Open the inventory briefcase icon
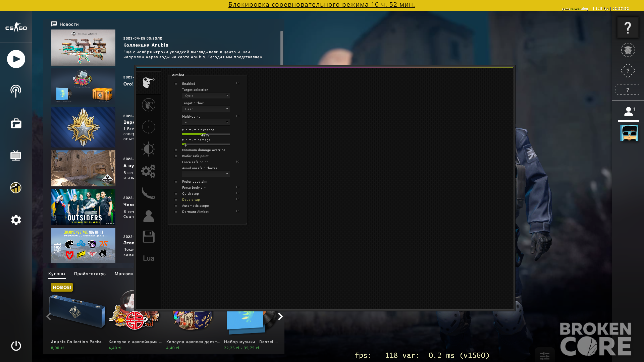The image size is (644, 362). [x=16, y=123]
